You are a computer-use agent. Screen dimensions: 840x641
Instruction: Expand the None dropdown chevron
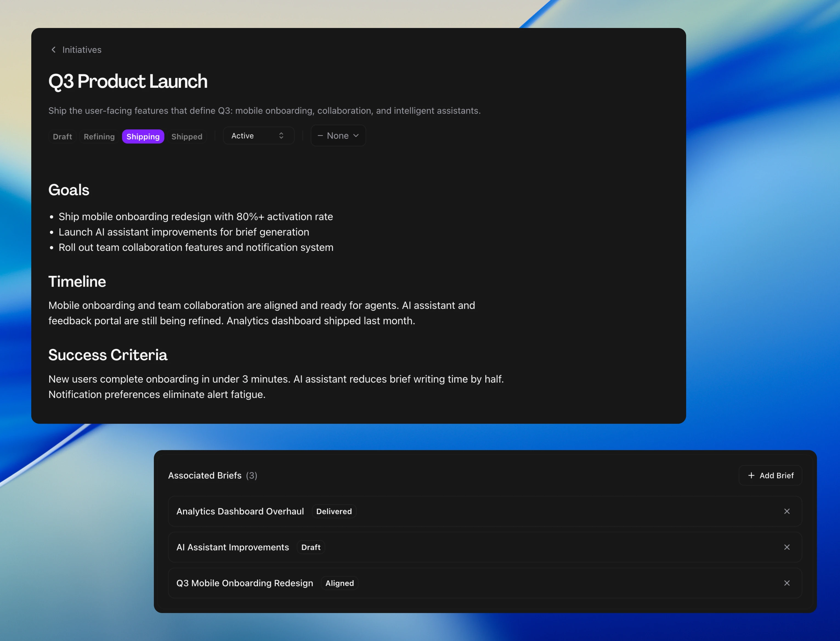(356, 136)
